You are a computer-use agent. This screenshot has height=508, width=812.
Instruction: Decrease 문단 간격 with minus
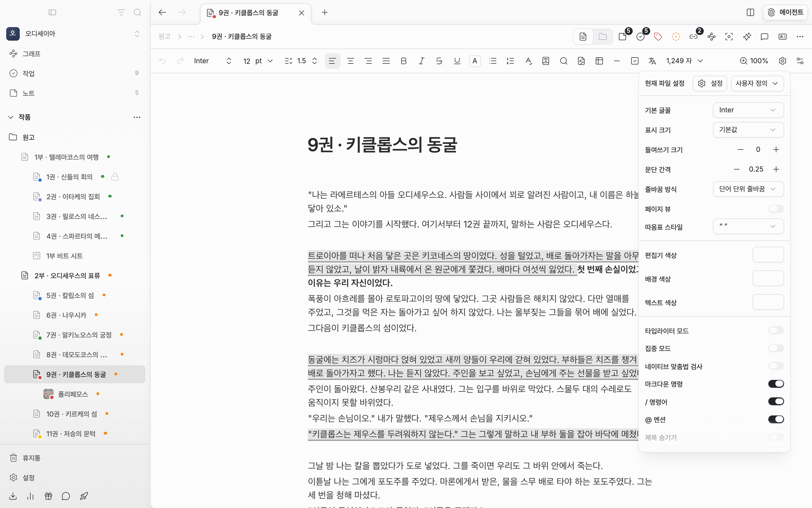736,169
